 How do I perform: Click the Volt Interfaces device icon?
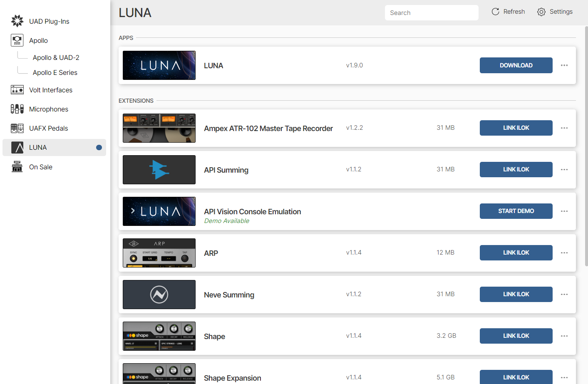pyautogui.click(x=17, y=90)
